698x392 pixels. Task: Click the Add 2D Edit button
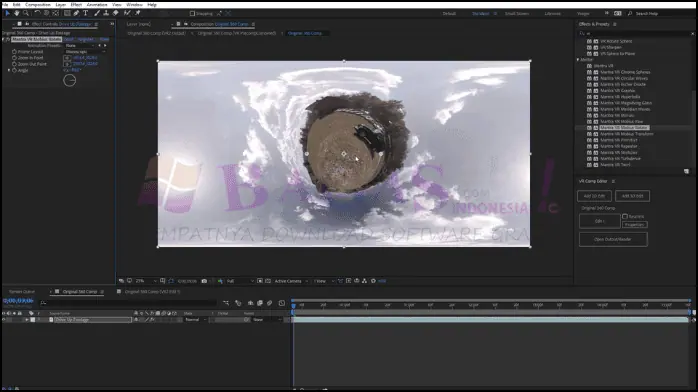pos(594,196)
